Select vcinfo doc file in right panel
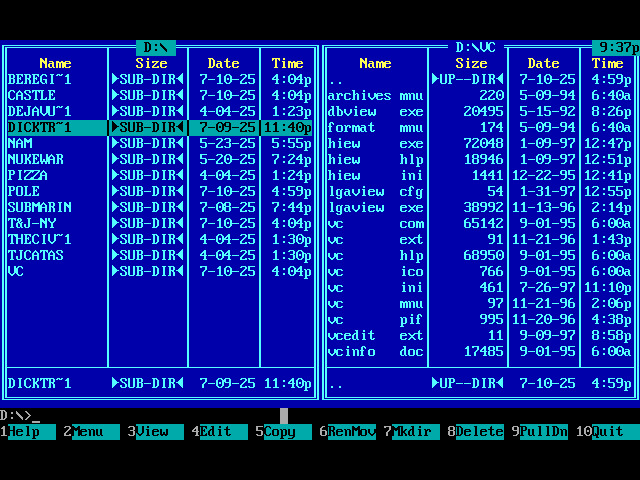 [x=375, y=351]
